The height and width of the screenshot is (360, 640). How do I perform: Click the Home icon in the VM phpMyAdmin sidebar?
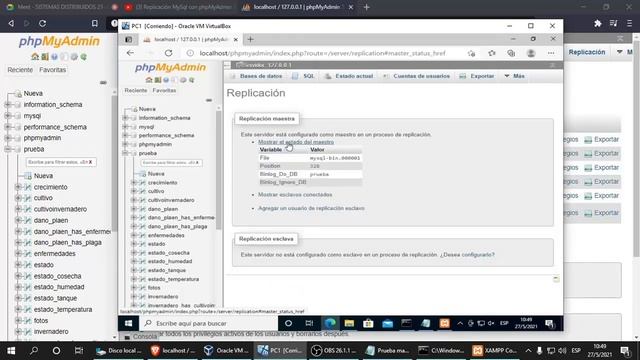[149, 80]
